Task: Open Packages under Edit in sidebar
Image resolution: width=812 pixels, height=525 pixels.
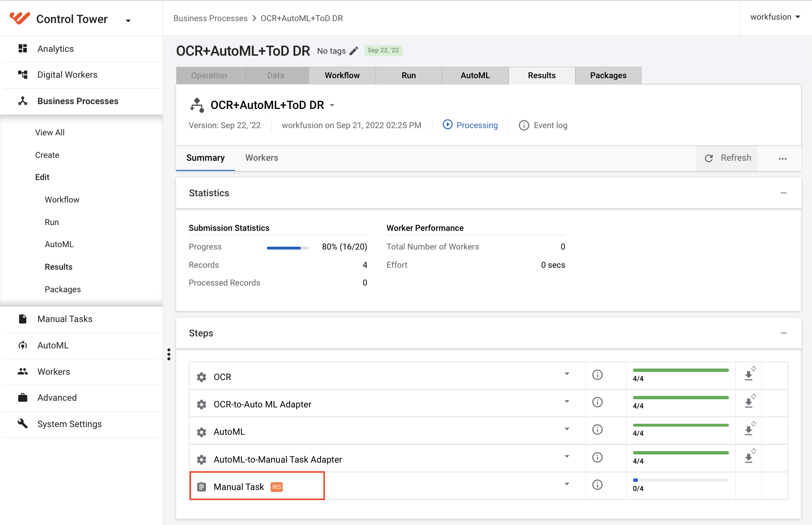Action: coord(63,289)
